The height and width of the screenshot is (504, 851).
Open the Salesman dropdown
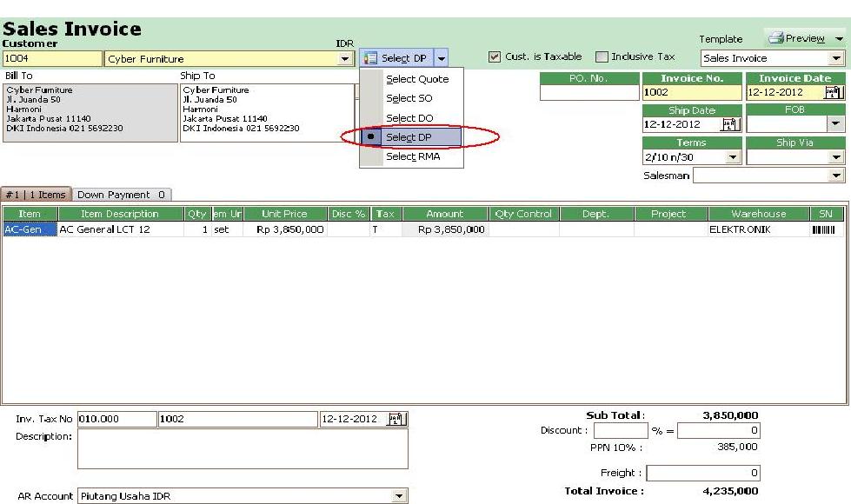836,176
